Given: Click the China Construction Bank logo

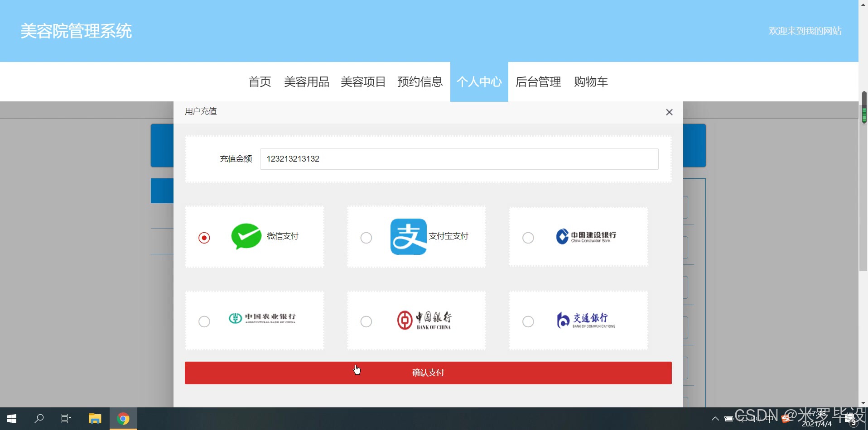Looking at the screenshot, I should 586,236.
